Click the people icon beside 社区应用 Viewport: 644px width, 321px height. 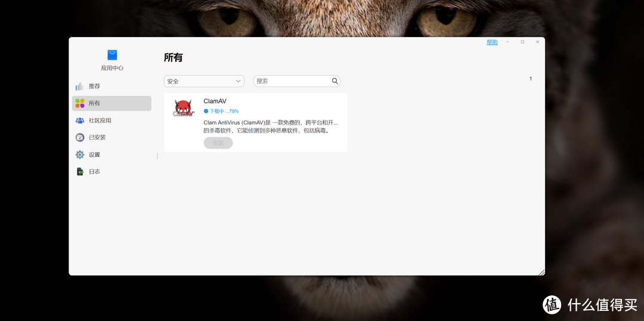(80, 121)
